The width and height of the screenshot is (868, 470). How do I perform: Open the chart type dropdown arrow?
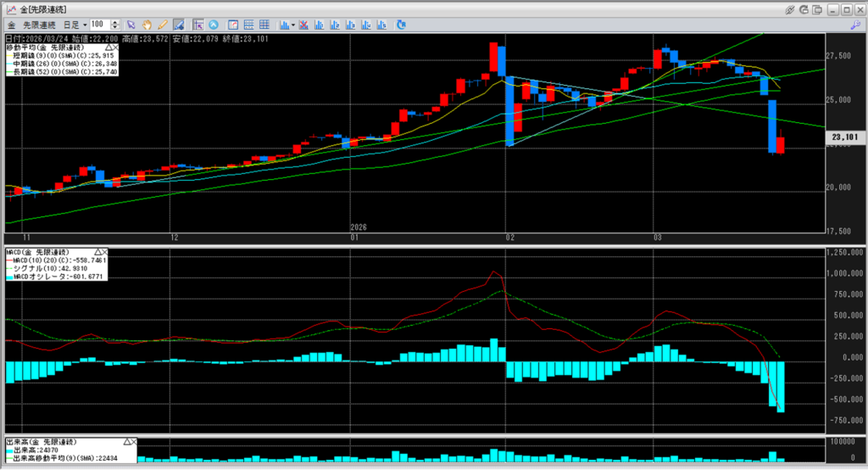292,25
